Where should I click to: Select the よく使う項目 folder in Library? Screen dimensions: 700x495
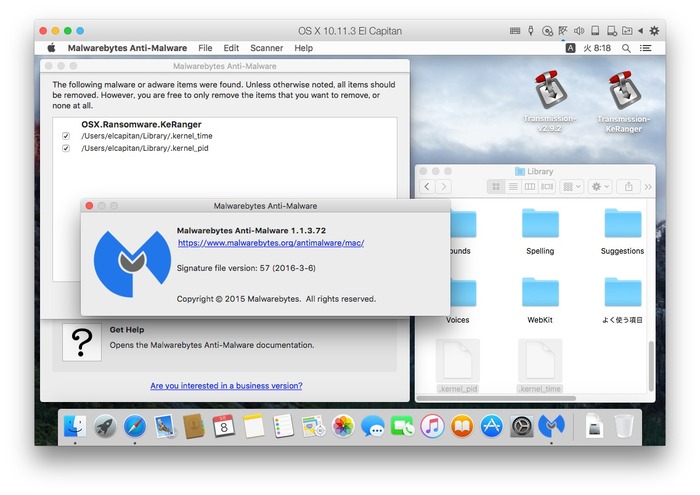pyautogui.click(x=623, y=300)
